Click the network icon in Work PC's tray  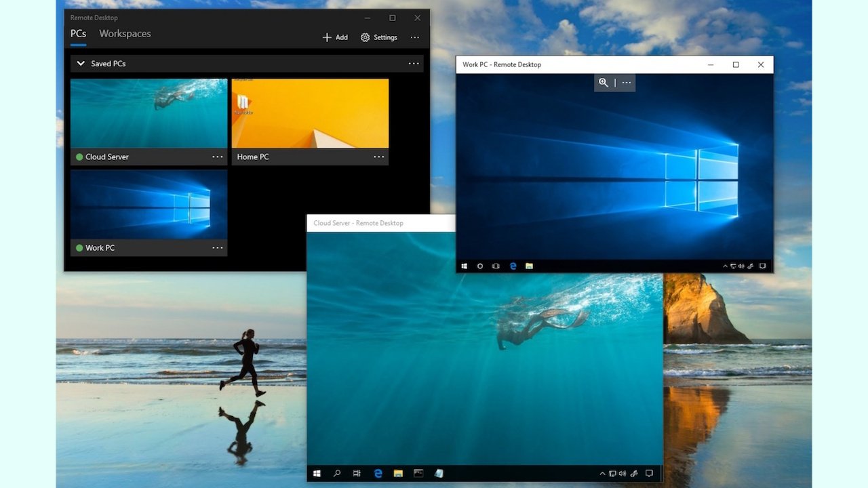pos(733,266)
